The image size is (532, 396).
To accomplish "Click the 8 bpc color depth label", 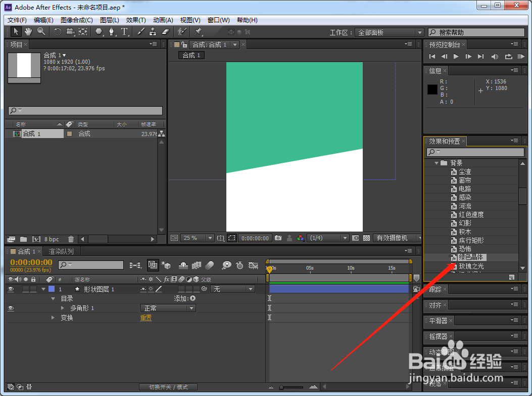I will pos(52,239).
